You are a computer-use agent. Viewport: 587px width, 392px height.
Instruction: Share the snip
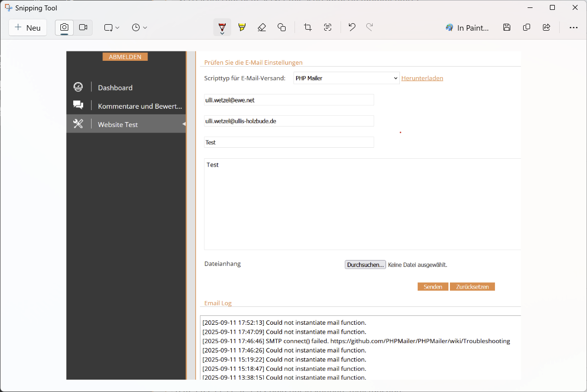546,27
